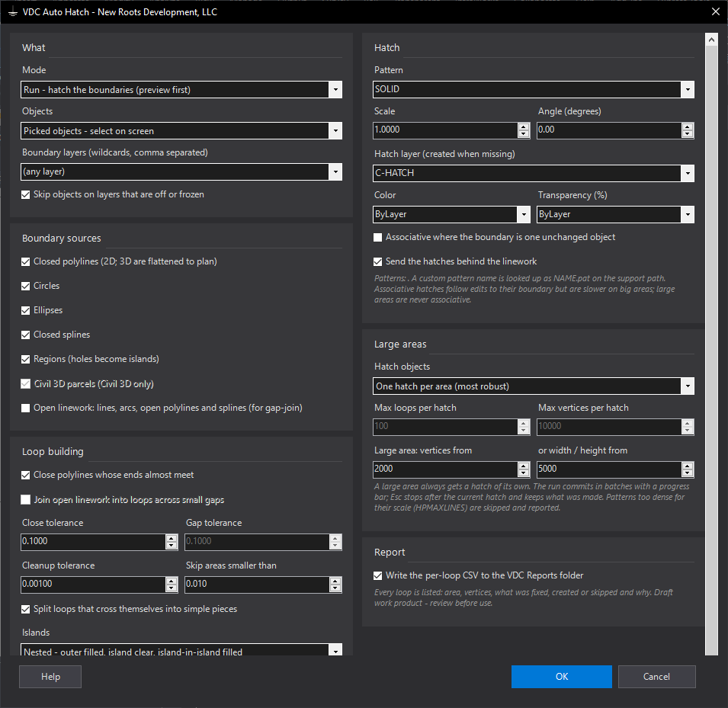Enable Associative where boundary is unchanged
Image resolution: width=728 pixels, height=708 pixels.
pos(378,237)
